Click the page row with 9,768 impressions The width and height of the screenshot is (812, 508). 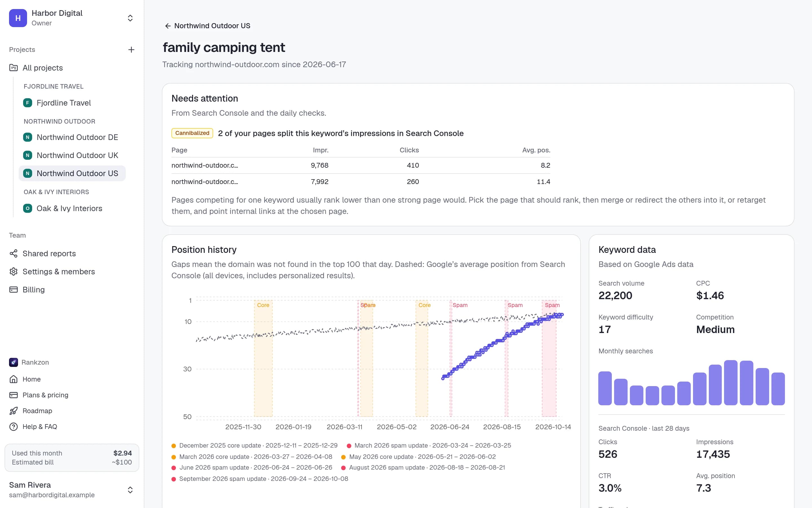pyautogui.click(x=361, y=165)
